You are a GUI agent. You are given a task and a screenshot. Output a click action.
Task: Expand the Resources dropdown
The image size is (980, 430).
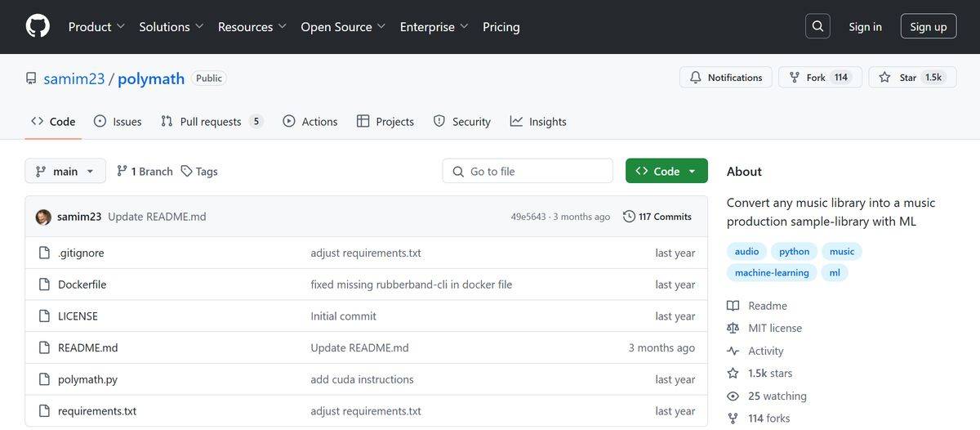tap(252, 26)
